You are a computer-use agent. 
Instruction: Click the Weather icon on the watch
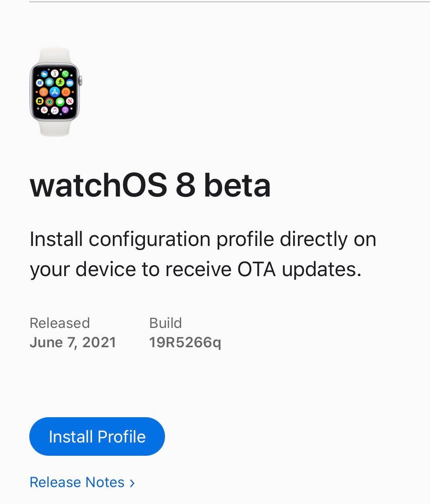click(45, 74)
